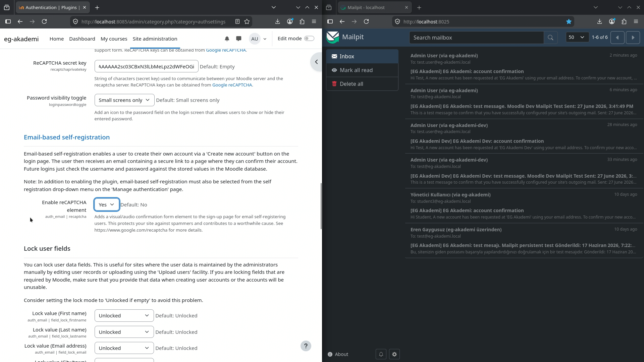Click the Email-based self-registration heading link
The width and height of the screenshot is (644, 362).
[x=67, y=137]
